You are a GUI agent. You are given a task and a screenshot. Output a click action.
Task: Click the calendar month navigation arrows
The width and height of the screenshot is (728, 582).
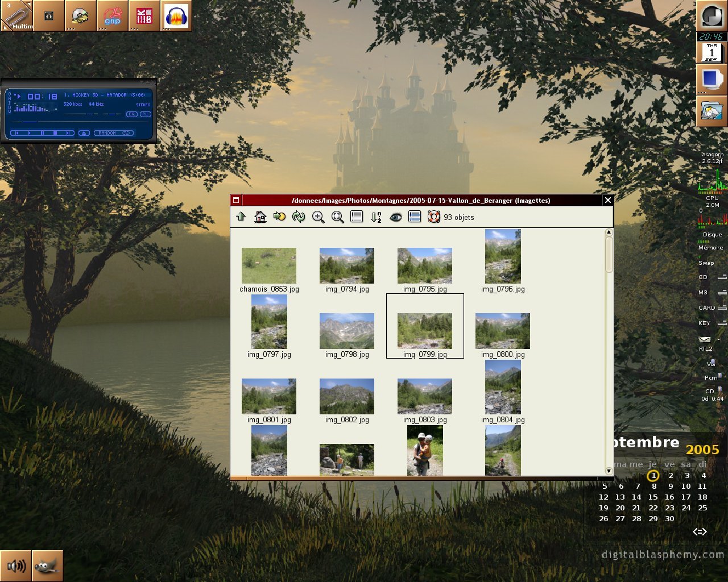tap(700, 531)
